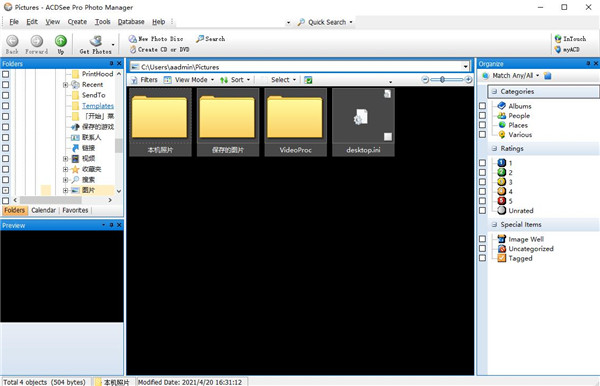
Task: Adjust the thumbnail size slider
Action: [442, 80]
